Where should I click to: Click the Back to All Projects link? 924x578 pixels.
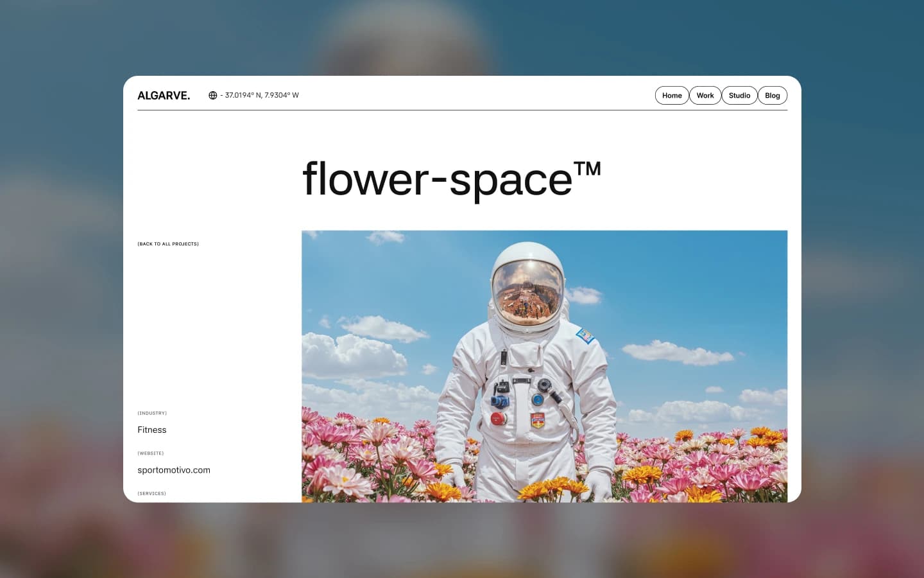click(168, 244)
